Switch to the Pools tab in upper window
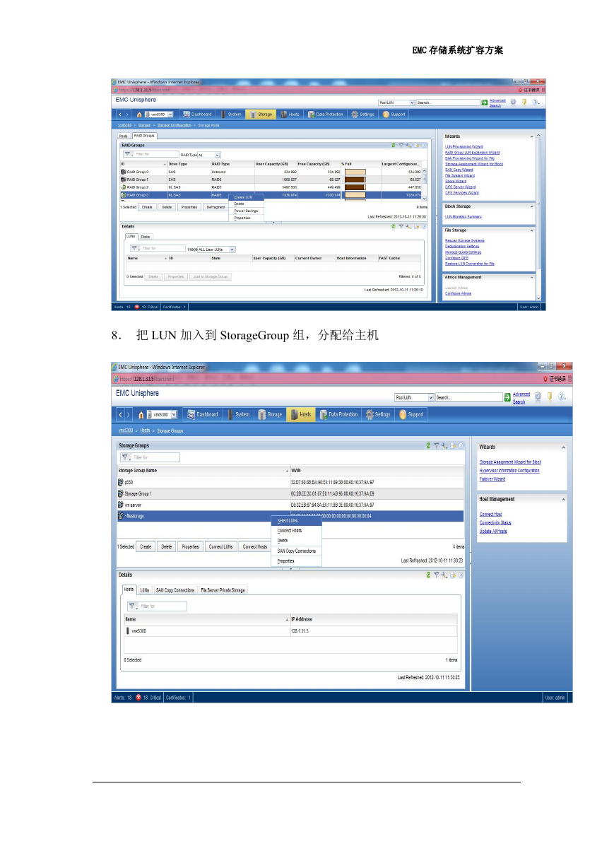The height and width of the screenshot is (868, 614). click(x=124, y=135)
